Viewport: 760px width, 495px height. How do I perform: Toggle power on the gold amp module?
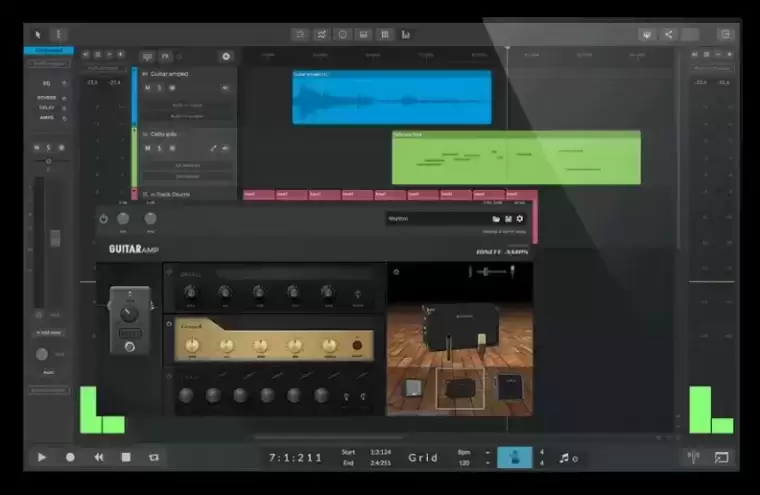[x=169, y=324]
